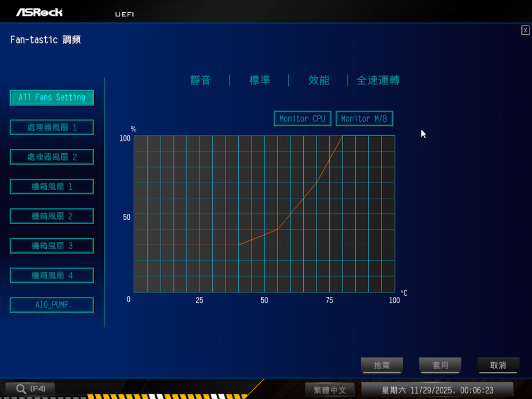Pick 機箱風扇 2 chassis fan
The width and height of the screenshot is (532, 399).
click(x=52, y=216)
